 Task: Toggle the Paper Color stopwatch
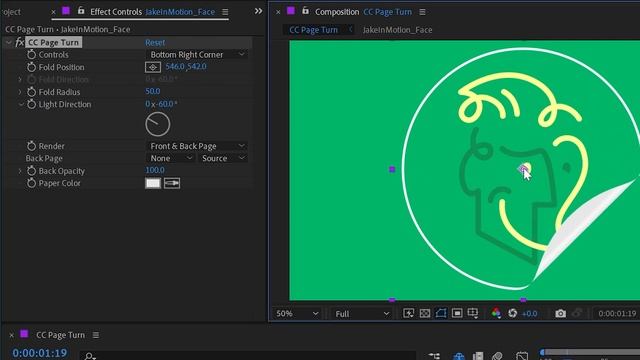click(x=31, y=183)
